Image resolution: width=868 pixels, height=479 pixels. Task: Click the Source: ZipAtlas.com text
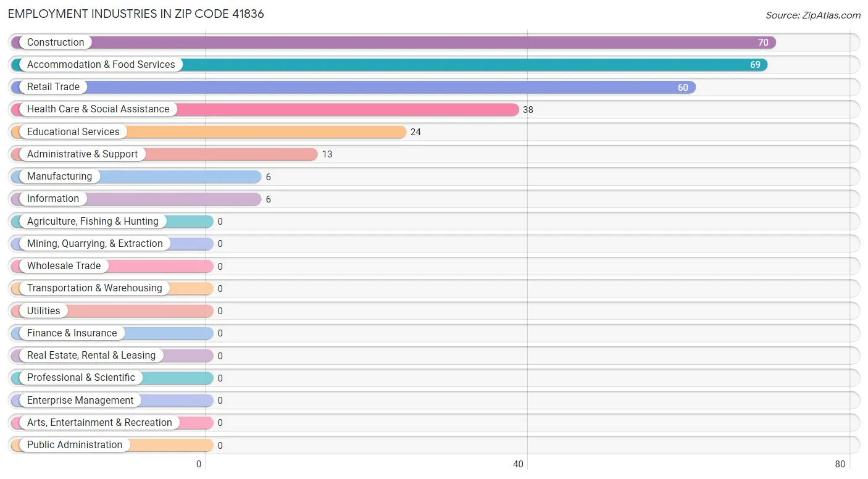click(x=813, y=15)
